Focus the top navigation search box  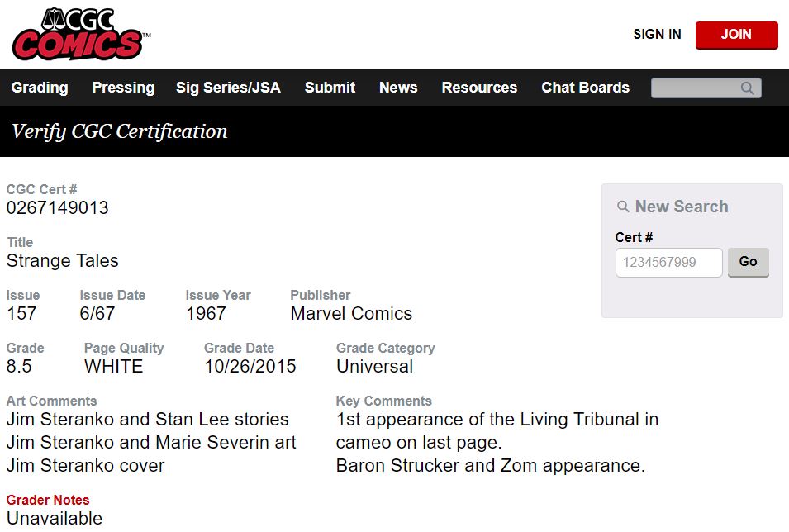tap(706, 88)
